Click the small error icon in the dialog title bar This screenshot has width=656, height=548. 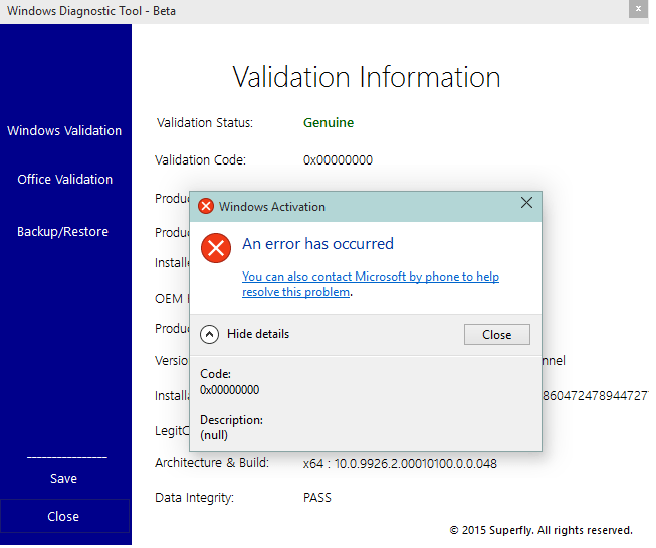coord(206,206)
